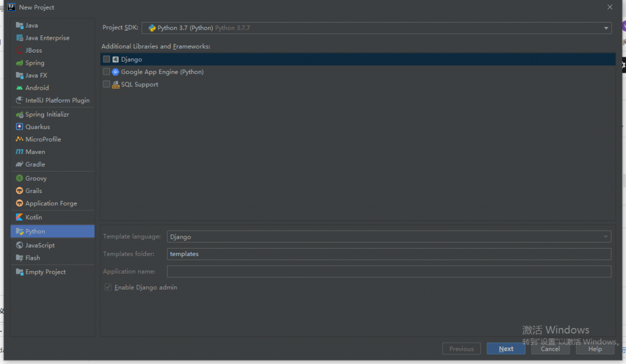Open Help for this dialog
This screenshot has height=364, width=626.
pos(595,349)
